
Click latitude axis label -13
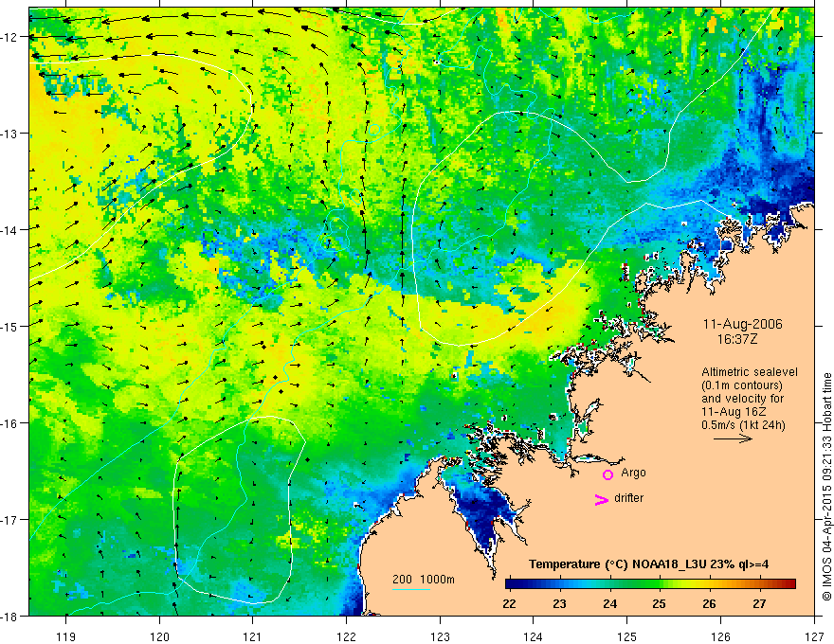(9, 134)
